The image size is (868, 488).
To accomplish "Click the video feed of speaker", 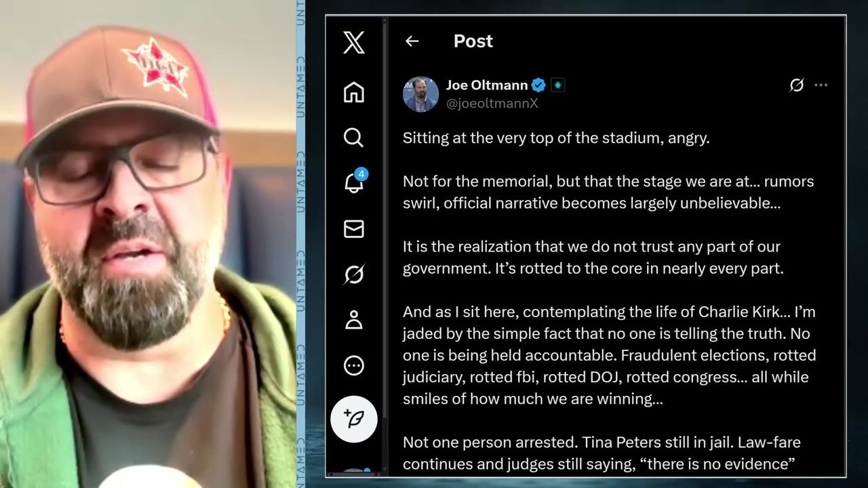I will (148, 244).
